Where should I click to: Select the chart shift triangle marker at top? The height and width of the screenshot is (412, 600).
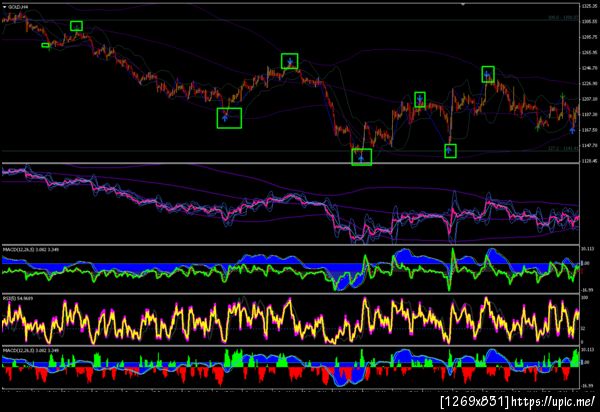coord(463,4)
